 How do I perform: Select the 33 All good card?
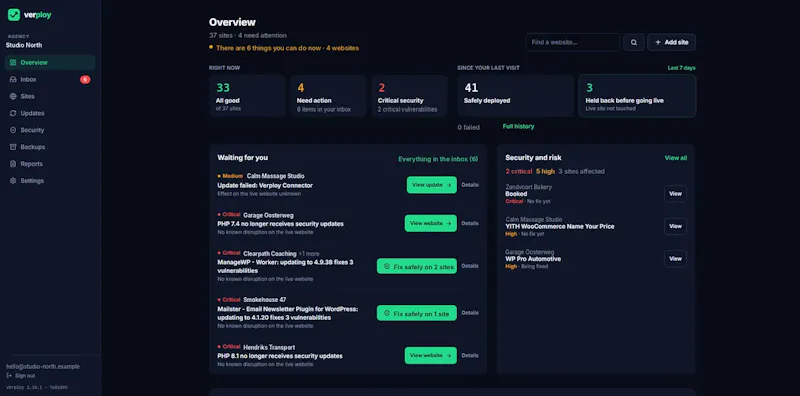click(x=247, y=96)
